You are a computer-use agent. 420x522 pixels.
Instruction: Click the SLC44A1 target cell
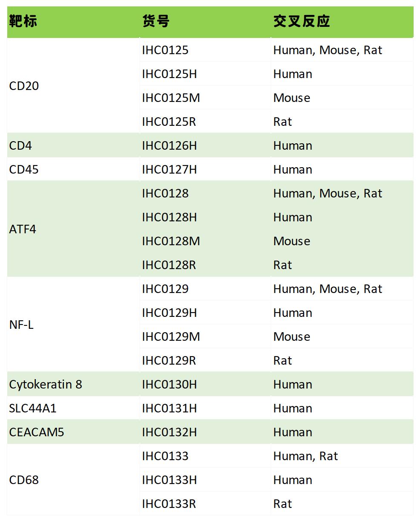(x=33, y=409)
